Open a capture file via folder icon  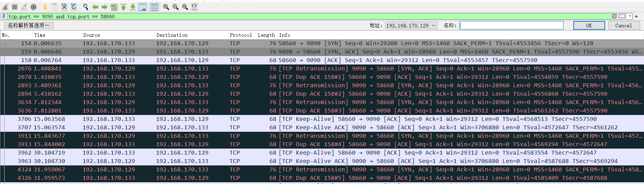(45, 7)
